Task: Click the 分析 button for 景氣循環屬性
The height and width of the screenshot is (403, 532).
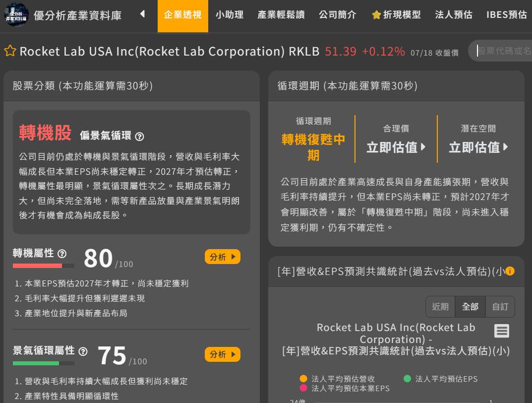Action: pyautogui.click(x=223, y=354)
